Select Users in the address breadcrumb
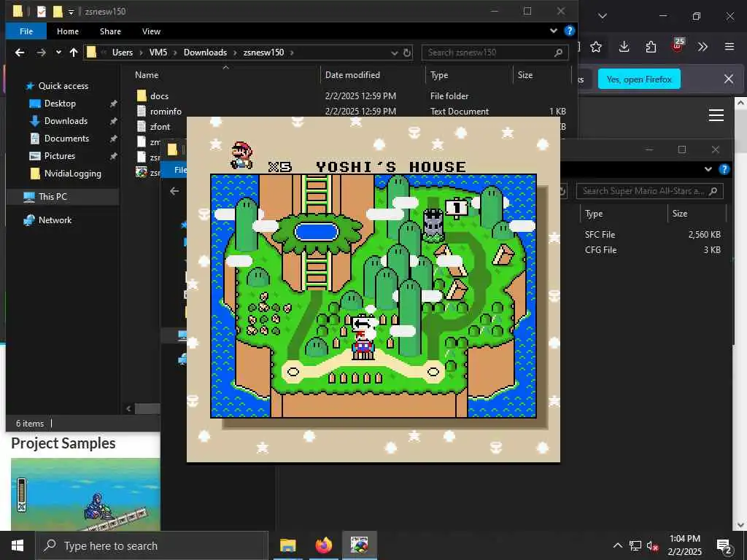 123,52
